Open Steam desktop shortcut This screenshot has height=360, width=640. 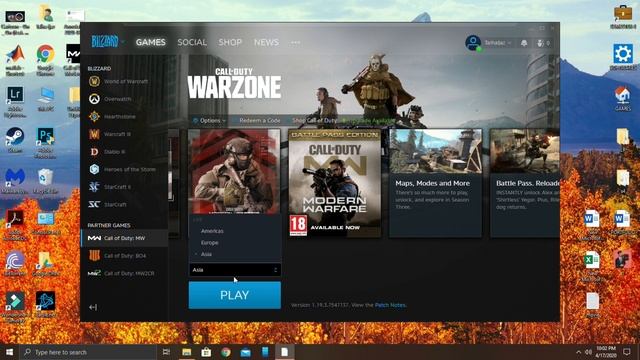(15, 140)
